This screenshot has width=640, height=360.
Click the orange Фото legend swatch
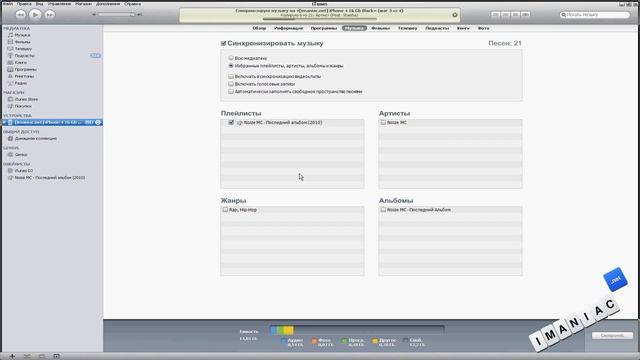coord(314,340)
